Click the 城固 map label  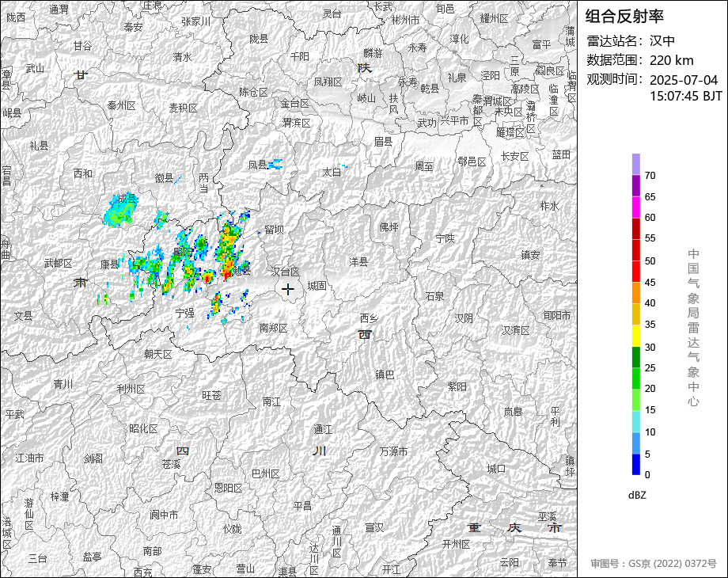pyautogui.click(x=317, y=286)
